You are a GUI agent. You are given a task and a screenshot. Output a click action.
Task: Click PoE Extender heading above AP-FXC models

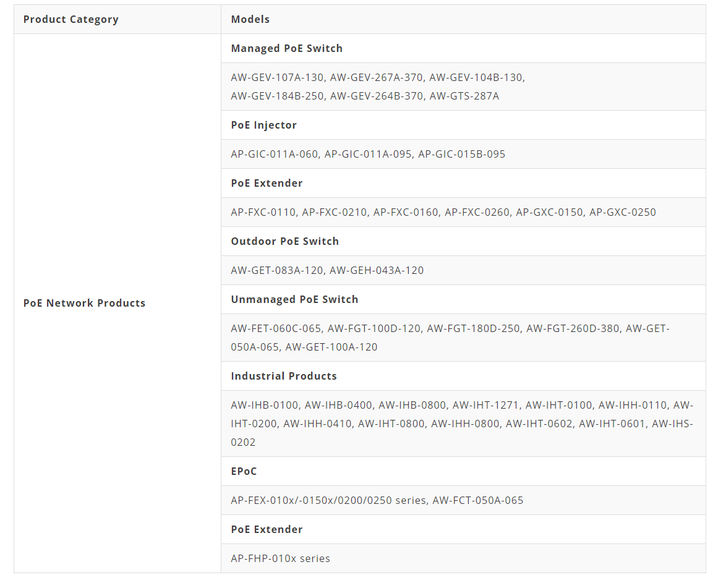[267, 183]
